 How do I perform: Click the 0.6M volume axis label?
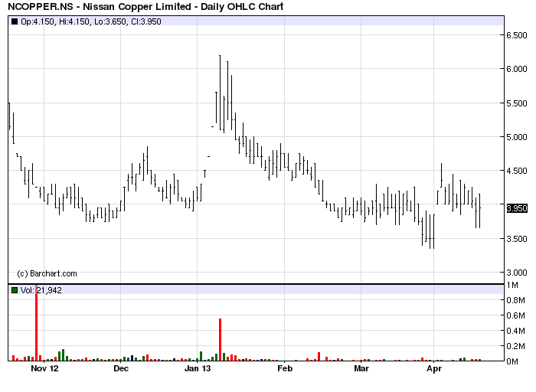point(515,315)
